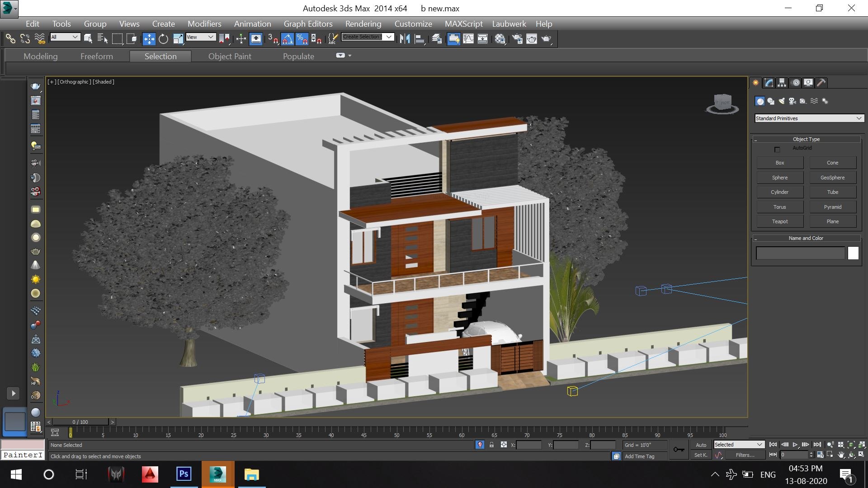The image size is (868, 488).
Task: Open the Selection Filter 'All' dropdown
Action: tap(65, 37)
